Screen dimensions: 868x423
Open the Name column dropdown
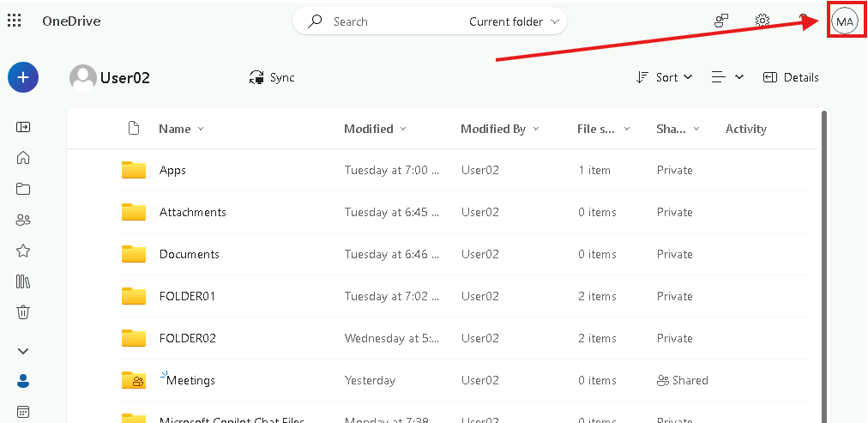[x=182, y=129]
